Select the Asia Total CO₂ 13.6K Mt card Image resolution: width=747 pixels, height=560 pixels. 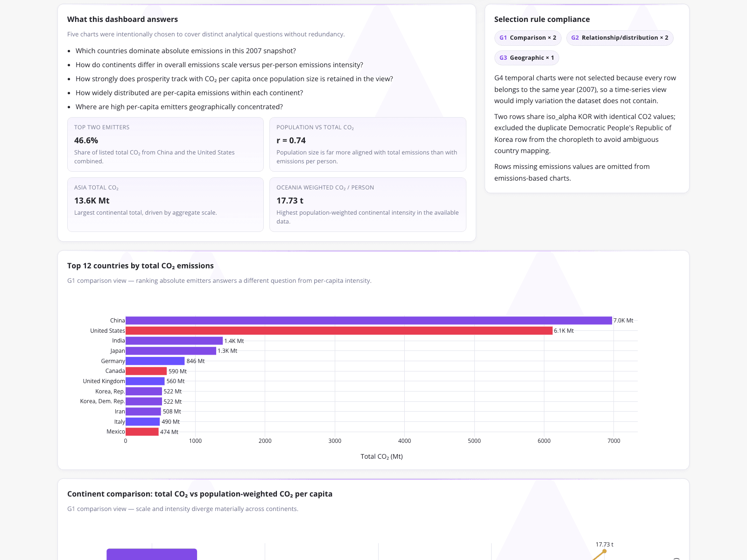(165, 204)
